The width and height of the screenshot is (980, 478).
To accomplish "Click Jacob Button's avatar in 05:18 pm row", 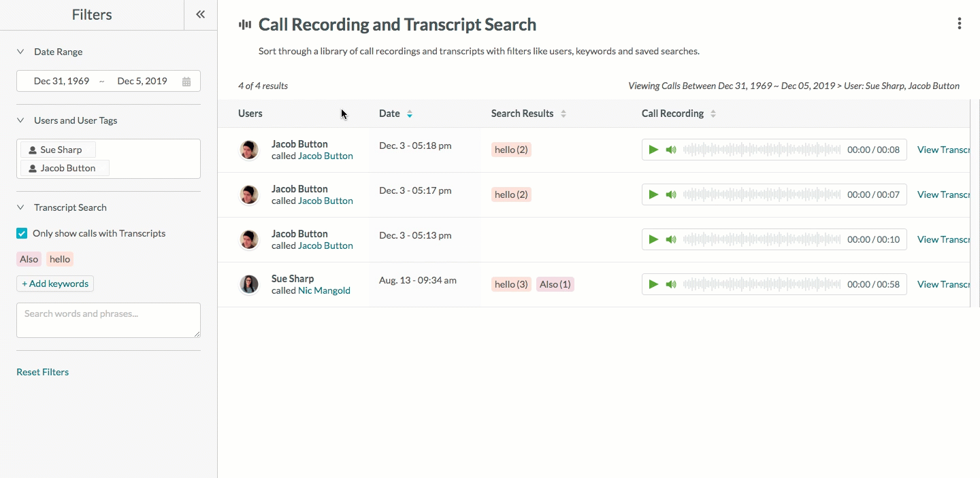I will tap(249, 150).
